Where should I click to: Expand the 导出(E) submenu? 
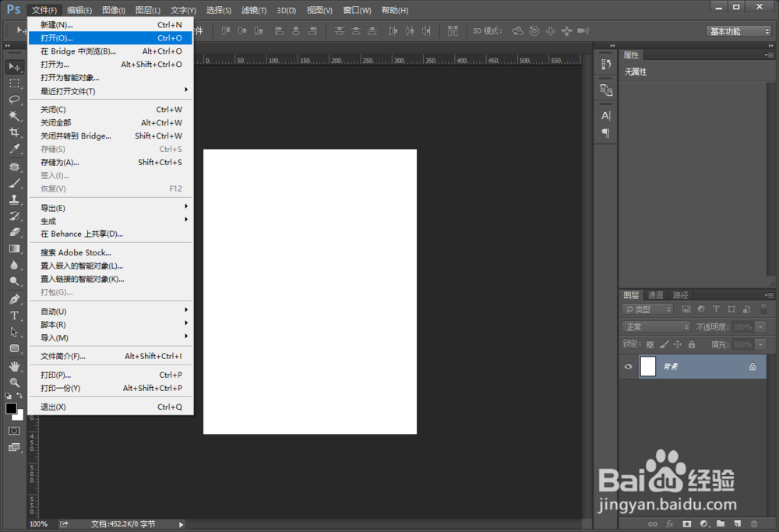111,208
